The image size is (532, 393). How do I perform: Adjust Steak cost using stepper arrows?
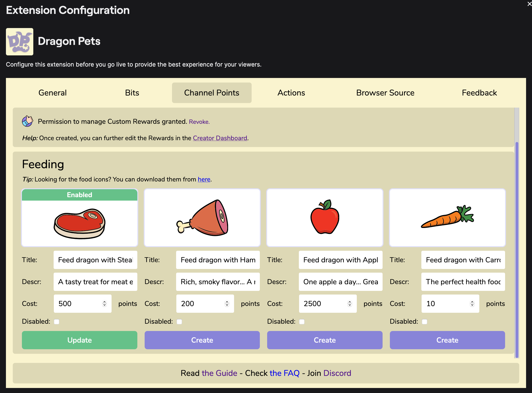[x=104, y=303]
